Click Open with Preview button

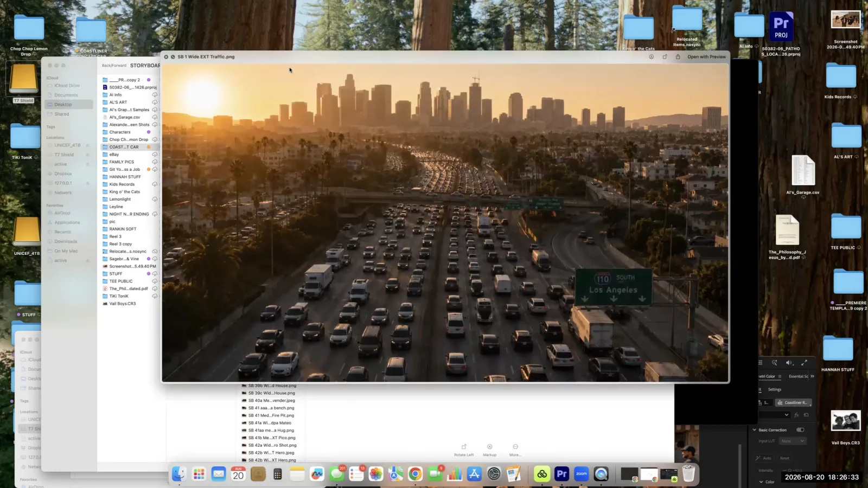coord(706,56)
